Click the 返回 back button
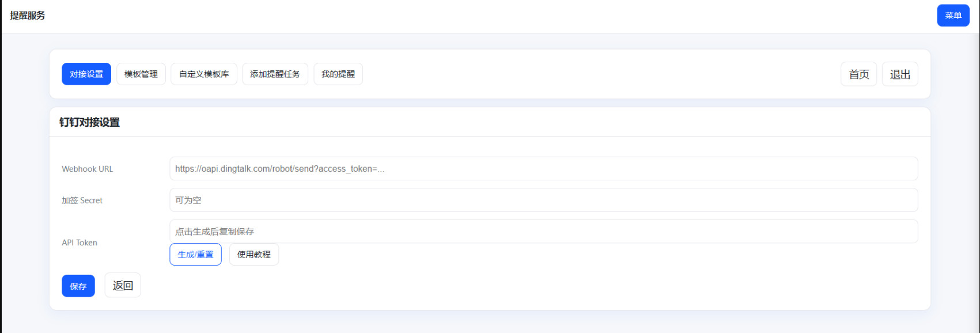This screenshot has height=333, width=980. 123,286
